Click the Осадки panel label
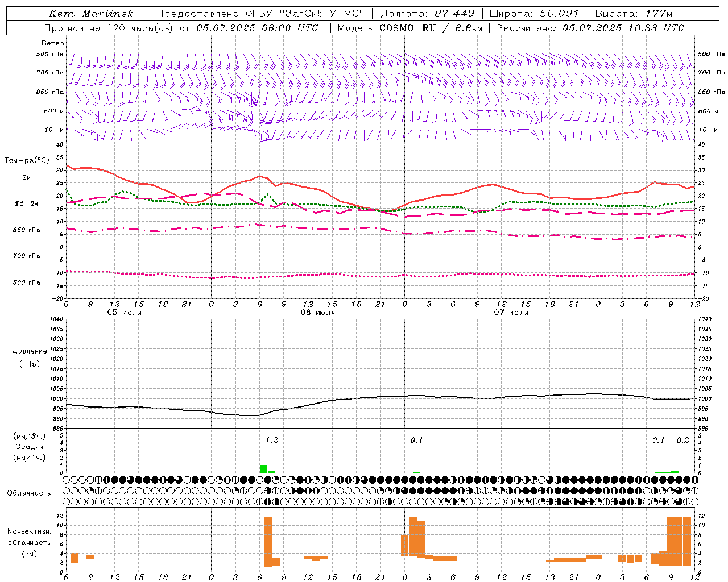Screen dimensions: 728x582 pyautogui.click(x=29, y=447)
